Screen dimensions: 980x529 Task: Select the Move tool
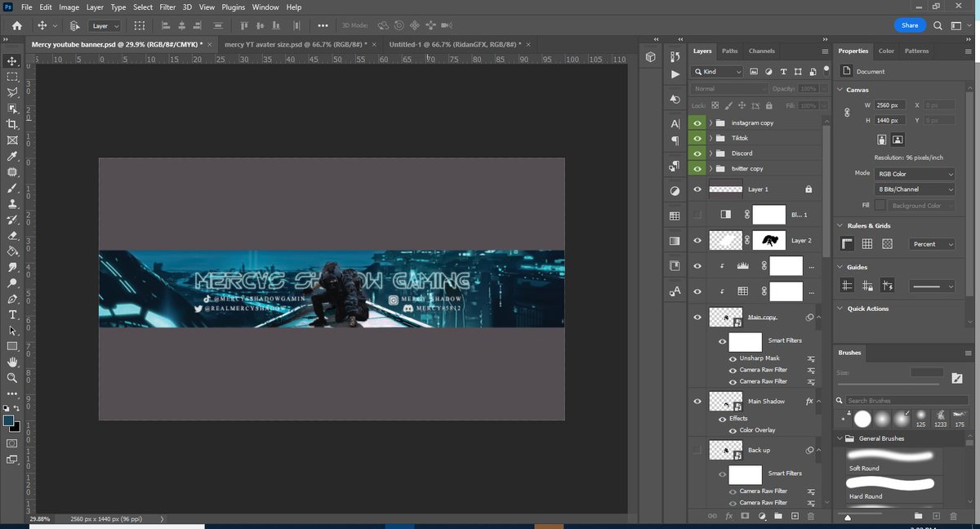[x=11, y=61]
